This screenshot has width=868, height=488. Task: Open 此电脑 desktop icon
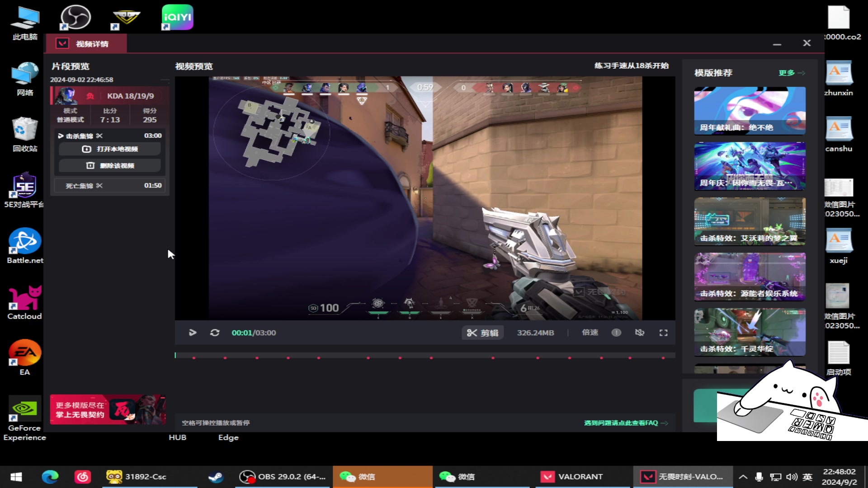click(x=25, y=23)
